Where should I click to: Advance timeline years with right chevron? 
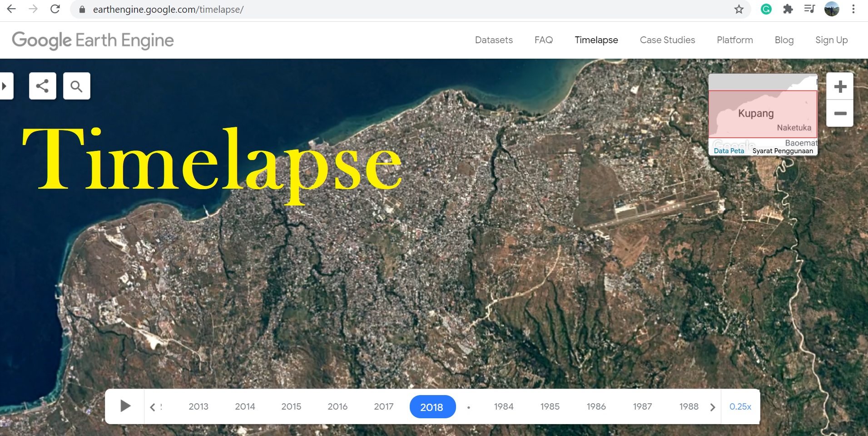pyautogui.click(x=712, y=406)
